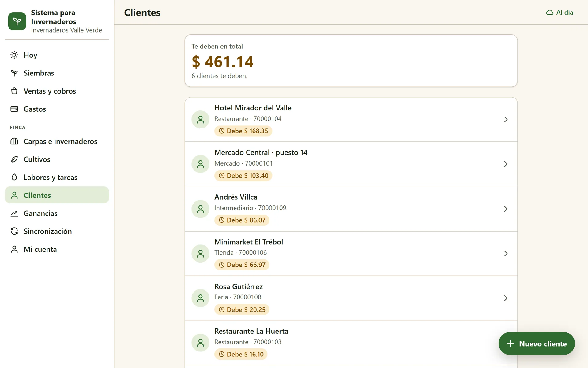Click the green sprout app logo

click(x=17, y=21)
